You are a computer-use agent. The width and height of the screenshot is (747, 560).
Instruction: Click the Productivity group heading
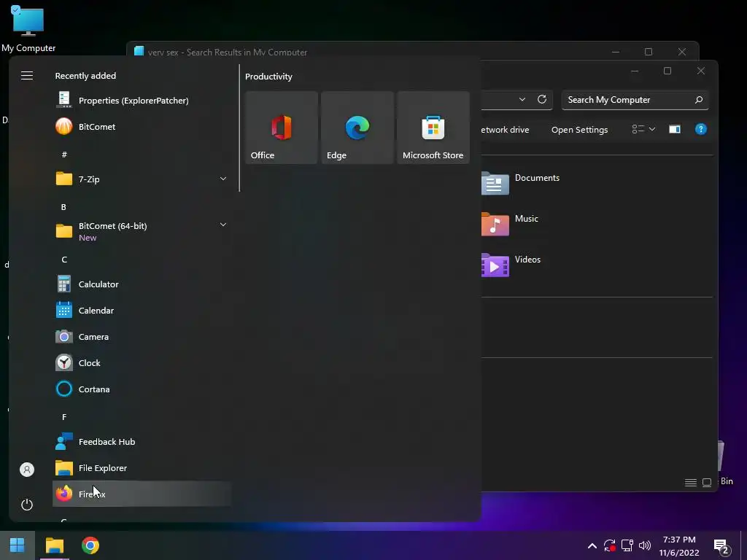pyautogui.click(x=268, y=77)
